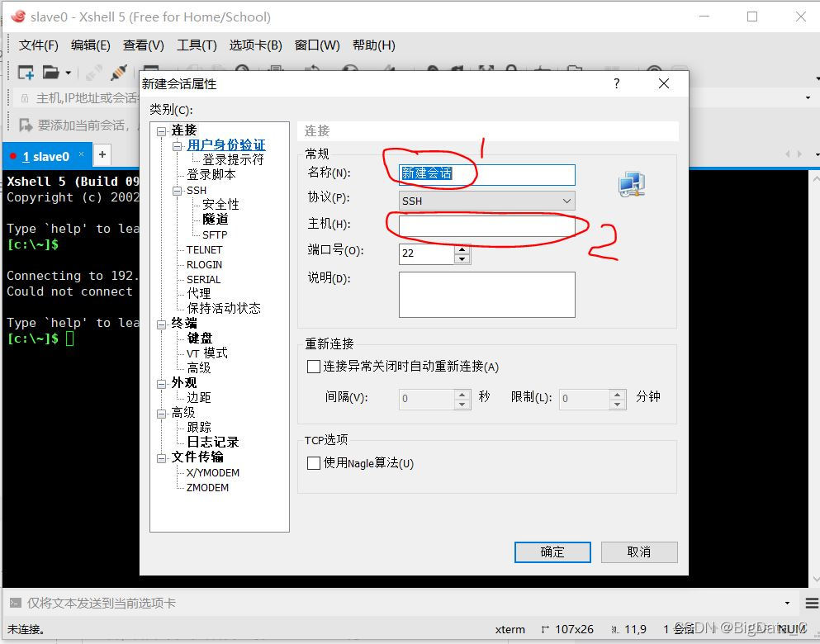
Task: Open the dropdown arrow beside Open folder icon
Action: pos(68,73)
